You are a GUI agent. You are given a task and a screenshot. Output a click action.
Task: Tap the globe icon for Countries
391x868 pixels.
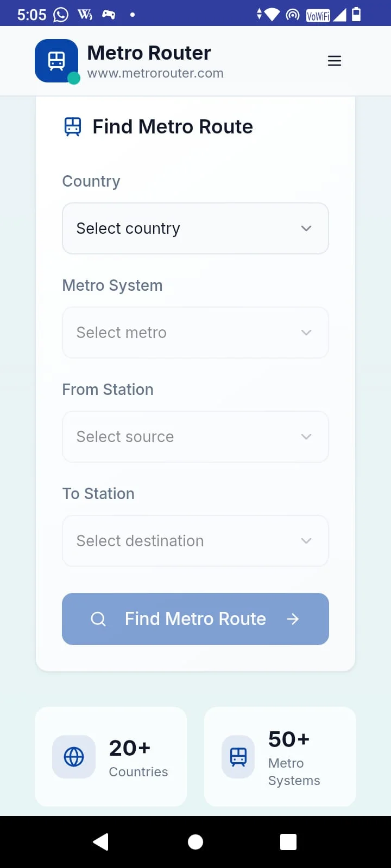74,757
